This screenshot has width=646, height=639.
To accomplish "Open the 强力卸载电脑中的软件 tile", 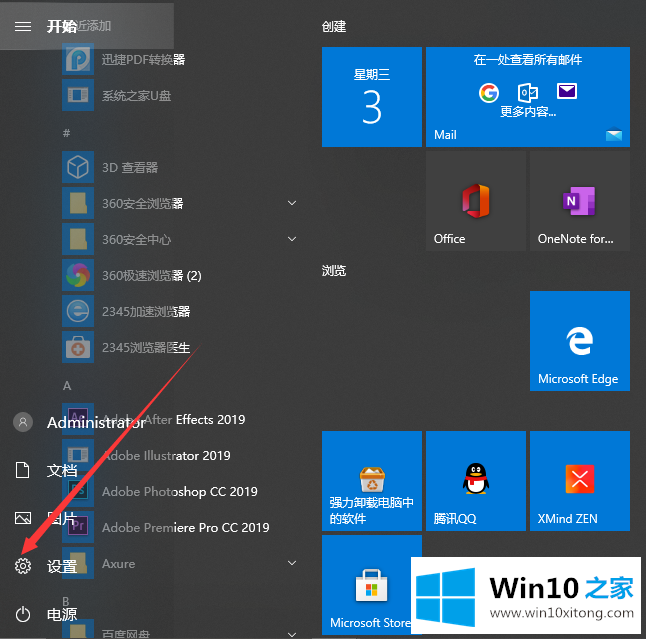I will (372, 481).
